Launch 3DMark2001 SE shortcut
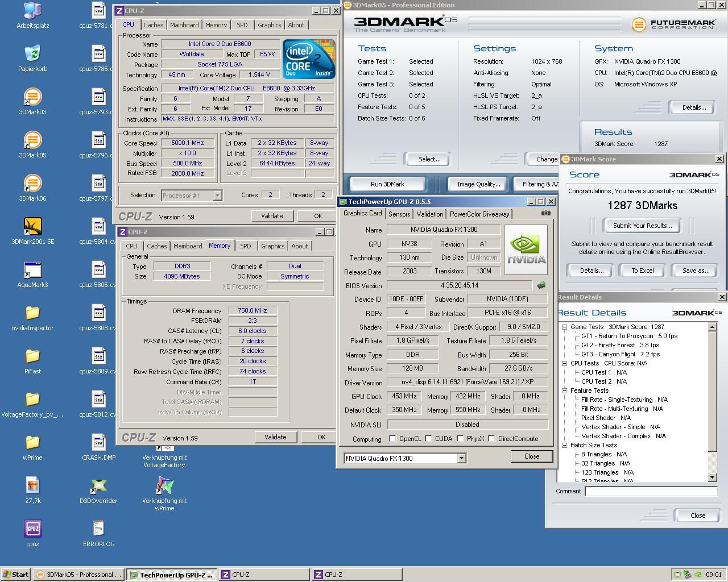 pyautogui.click(x=32, y=231)
